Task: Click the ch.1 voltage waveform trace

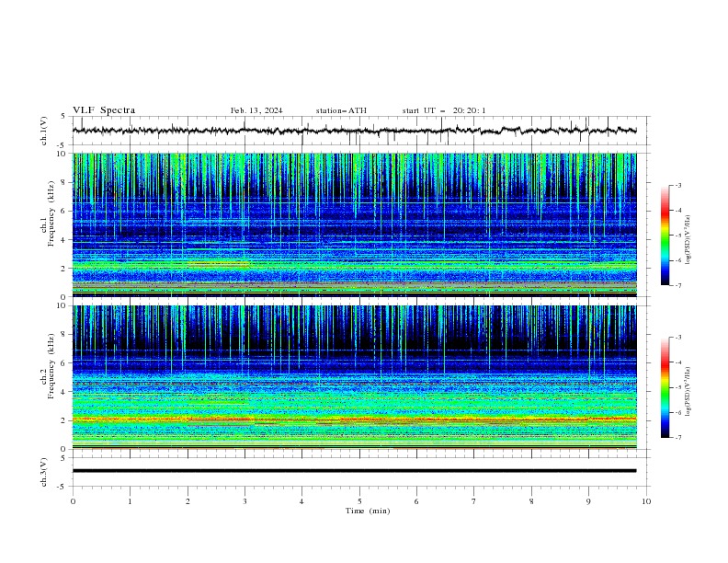Action: click(x=354, y=131)
